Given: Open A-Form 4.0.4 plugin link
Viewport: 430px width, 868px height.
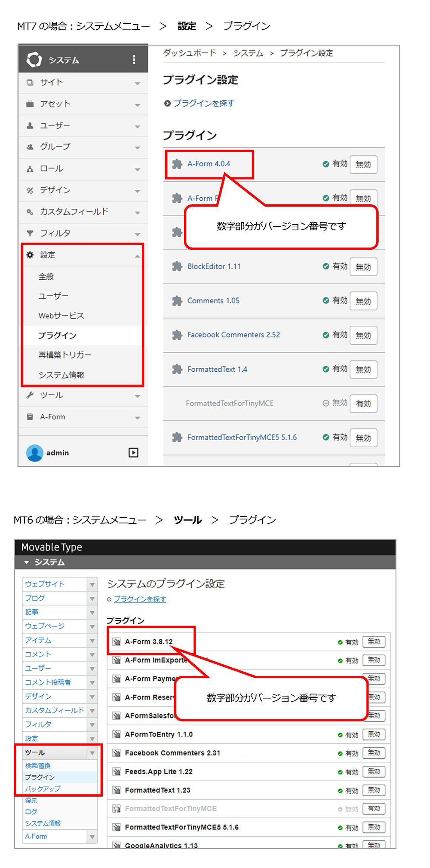Looking at the screenshot, I should click(209, 164).
